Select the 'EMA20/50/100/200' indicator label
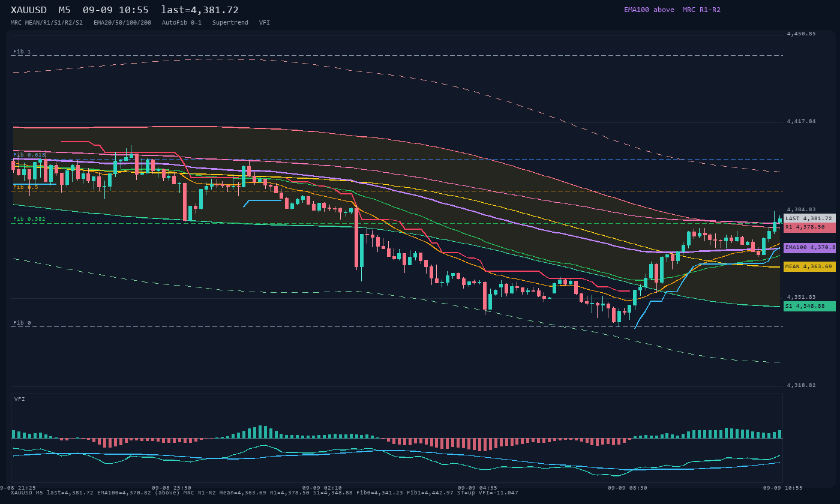The image size is (840, 504). pos(122,23)
